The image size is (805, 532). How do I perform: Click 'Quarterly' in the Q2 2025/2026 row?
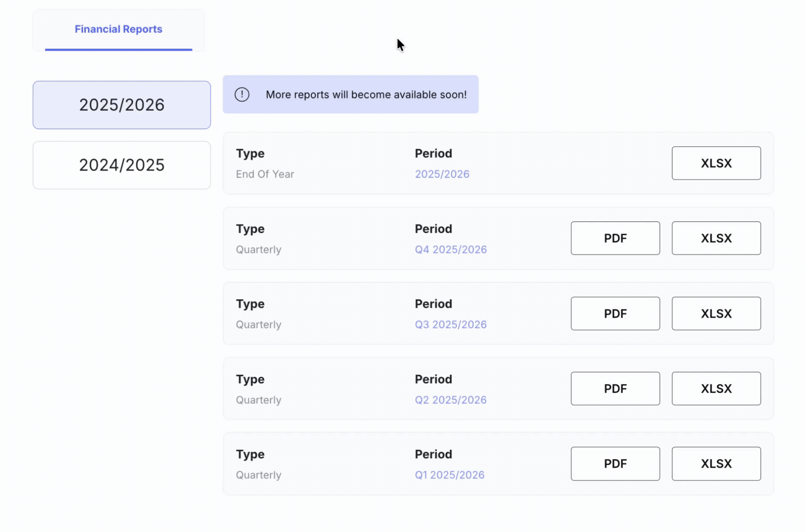tap(258, 400)
